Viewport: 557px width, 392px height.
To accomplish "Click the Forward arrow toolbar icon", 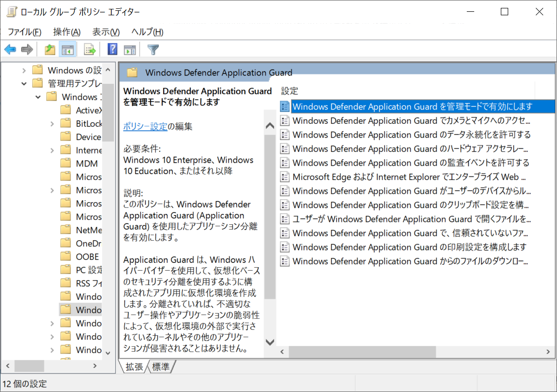I will pos(27,49).
